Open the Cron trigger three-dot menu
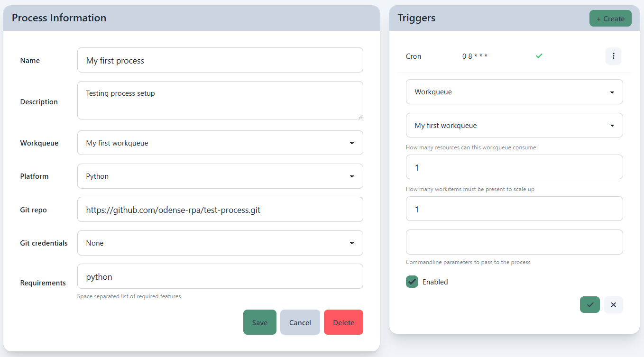The height and width of the screenshot is (357, 644). [613, 56]
